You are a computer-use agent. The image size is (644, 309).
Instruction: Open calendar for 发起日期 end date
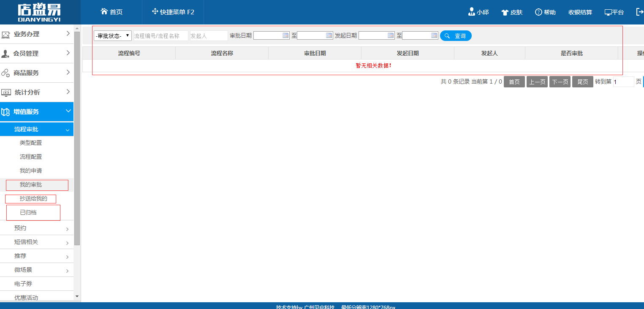point(434,35)
